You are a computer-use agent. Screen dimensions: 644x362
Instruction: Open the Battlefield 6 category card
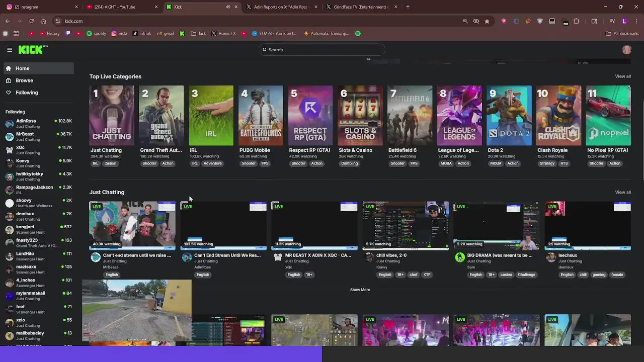click(x=410, y=116)
